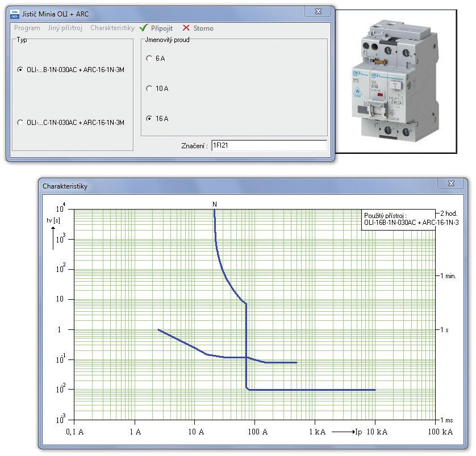Click the 'Jmenovitý proud' group label
The image size is (476, 456).
point(167,40)
